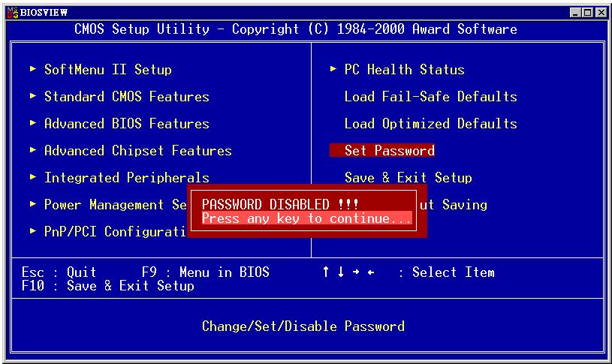Click the arrow beside SoftMenu II Setup
This screenshot has height=364, width=612.
click(33, 69)
